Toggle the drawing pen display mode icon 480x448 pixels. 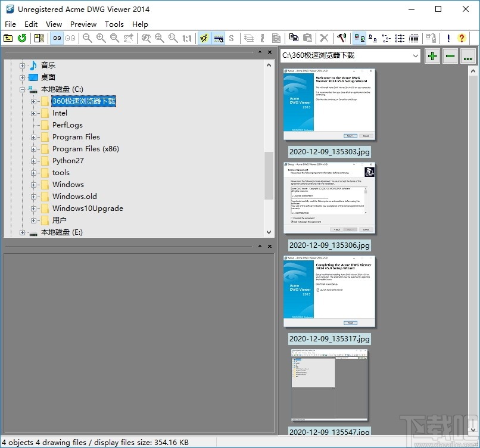[203, 38]
